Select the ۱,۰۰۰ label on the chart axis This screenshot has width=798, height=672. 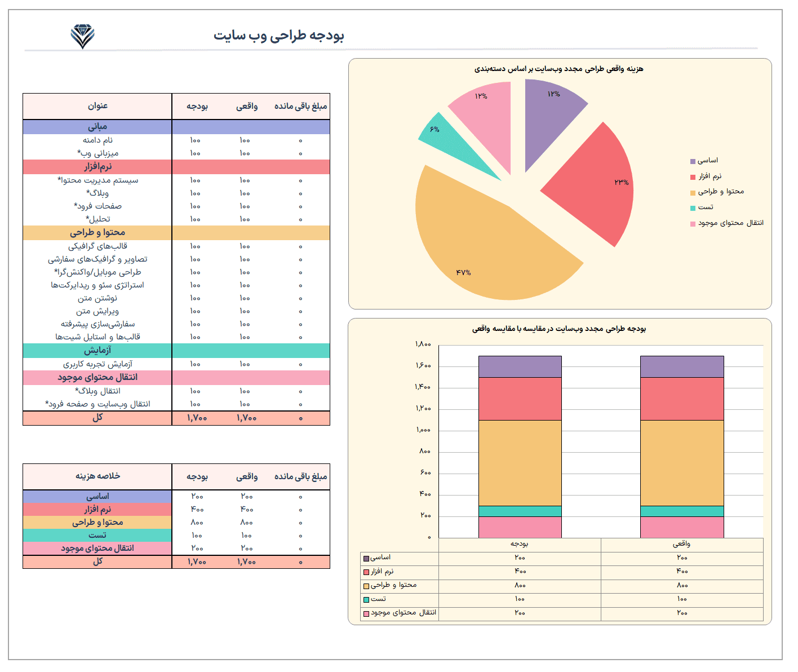pos(423,430)
